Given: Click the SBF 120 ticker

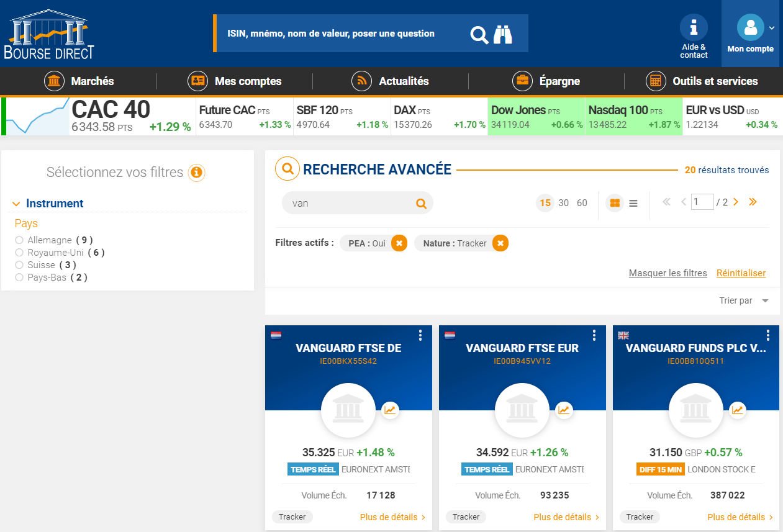Looking at the screenshot, I should coord(342,117).
